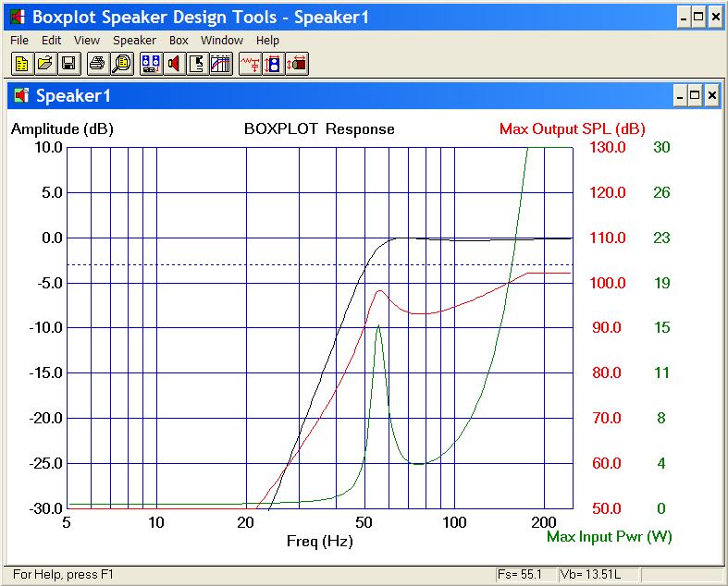
Task: Maximize the main Boxplot window
Action: point(698,18)
